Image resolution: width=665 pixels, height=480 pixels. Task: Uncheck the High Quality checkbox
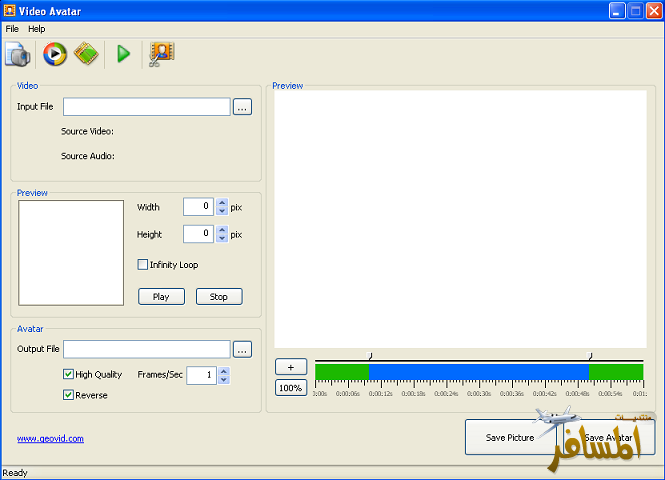pyautogui.click(x=68, y=375)
